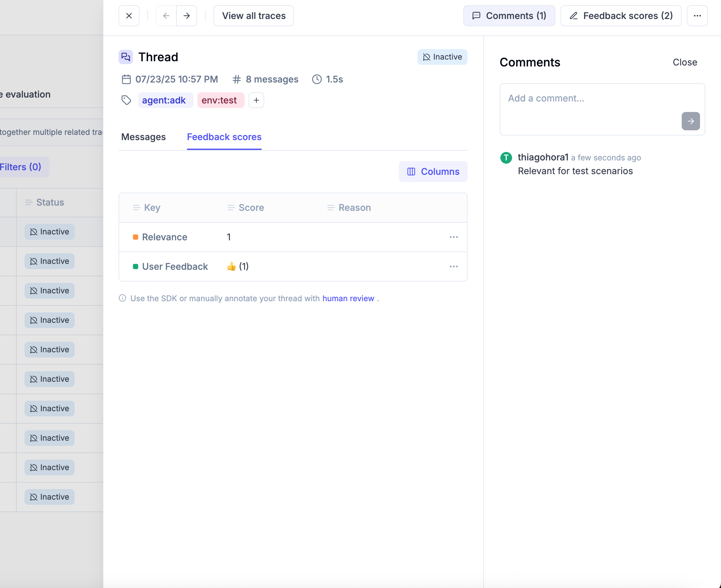Open Relevance row actions menu
The width and height of the screenshot is (721, 588).
tap(453, 237)
